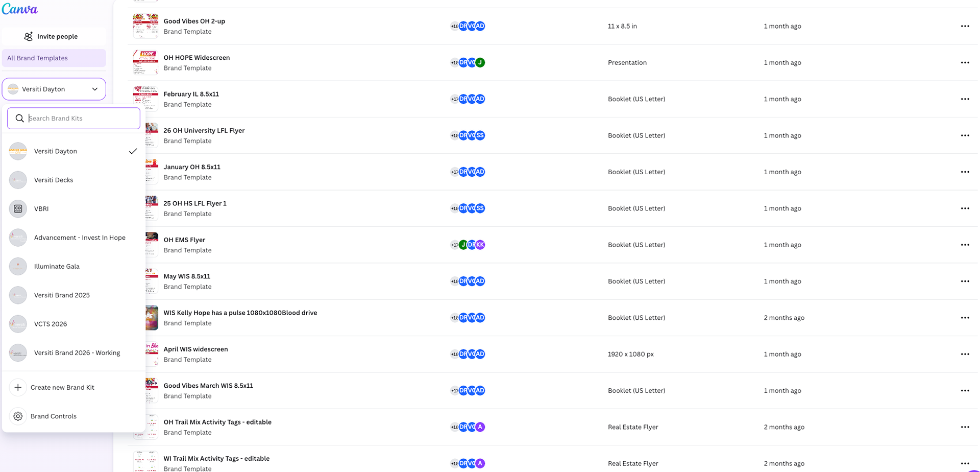Open more options for Good Vibes OH 2-up

click(965, 26)
